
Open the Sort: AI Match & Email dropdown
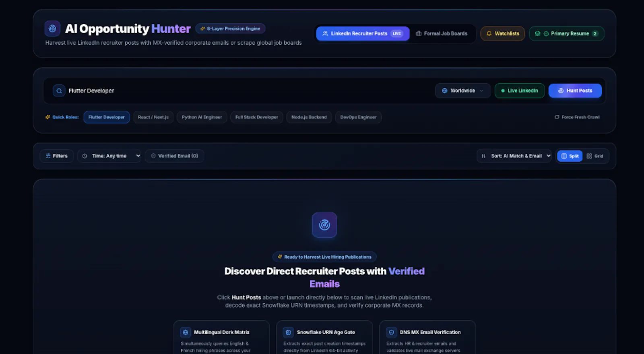click(514, 156)
